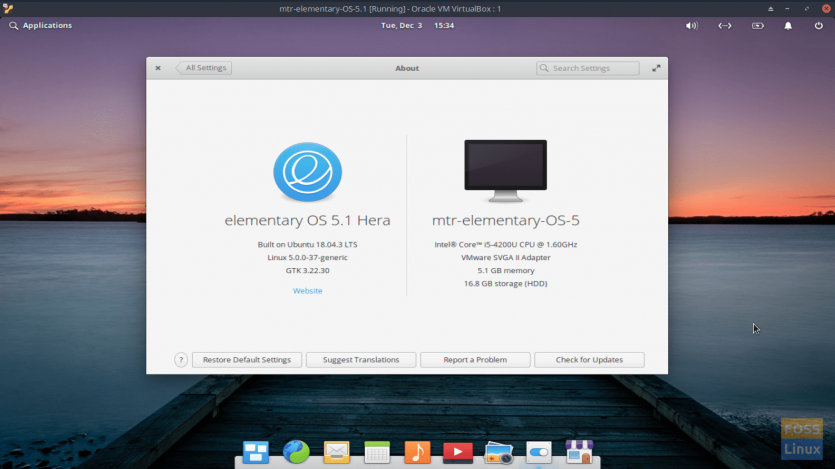The image size is (835, 469).
Task: Click '16.8 GB storage (HDD)' text
Action: pyautogui.click(x=505, y=284)
